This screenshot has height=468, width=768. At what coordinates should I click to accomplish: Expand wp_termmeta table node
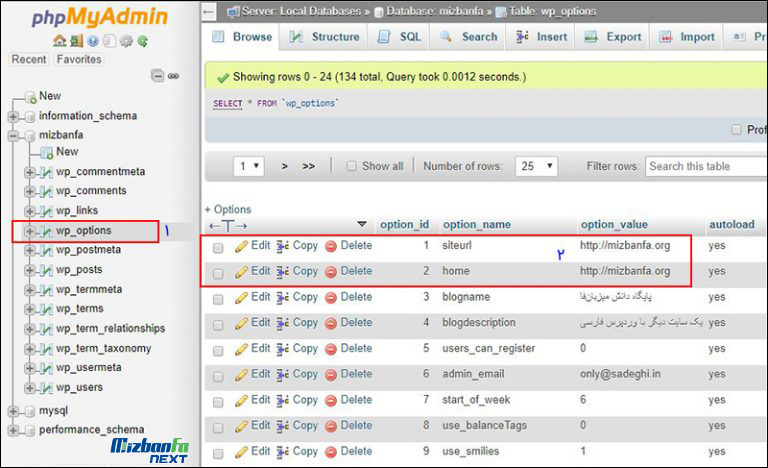[x=30, y=290]
